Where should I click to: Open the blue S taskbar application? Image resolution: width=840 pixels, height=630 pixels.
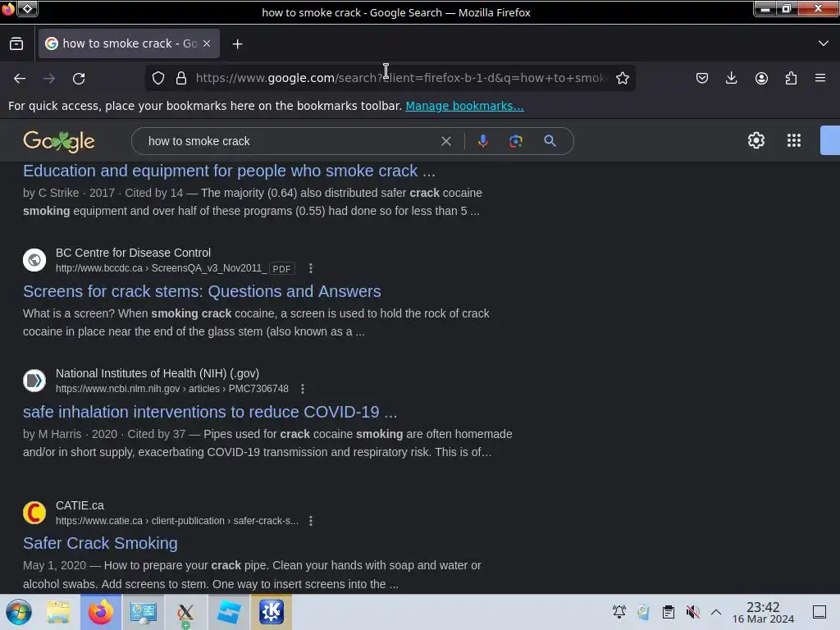pos(229,612)
